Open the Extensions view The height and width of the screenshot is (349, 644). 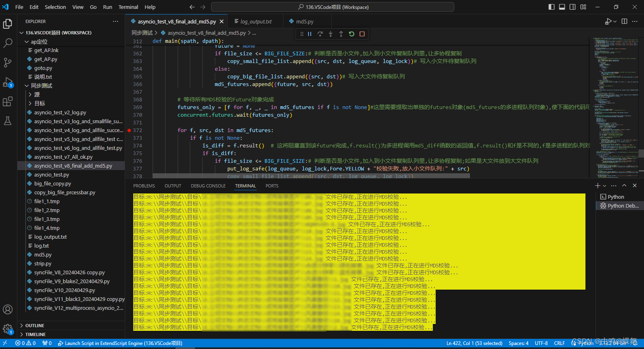click(8, 101)
